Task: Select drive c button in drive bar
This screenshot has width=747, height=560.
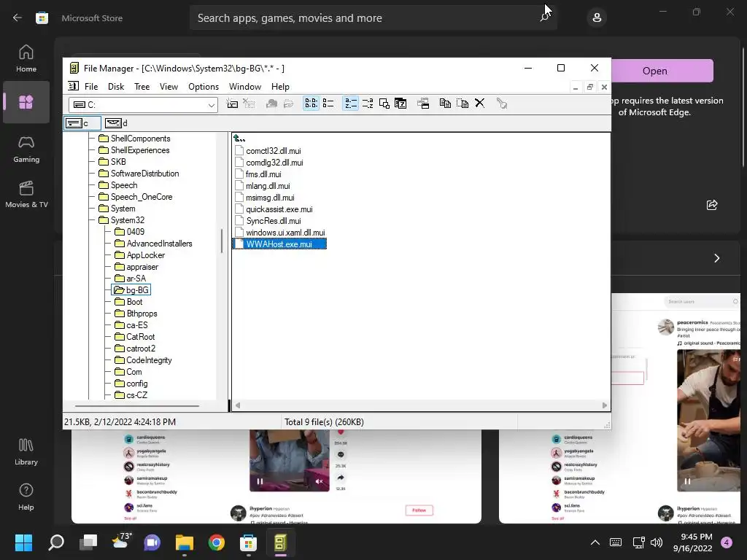Action: tap(82, 123)
